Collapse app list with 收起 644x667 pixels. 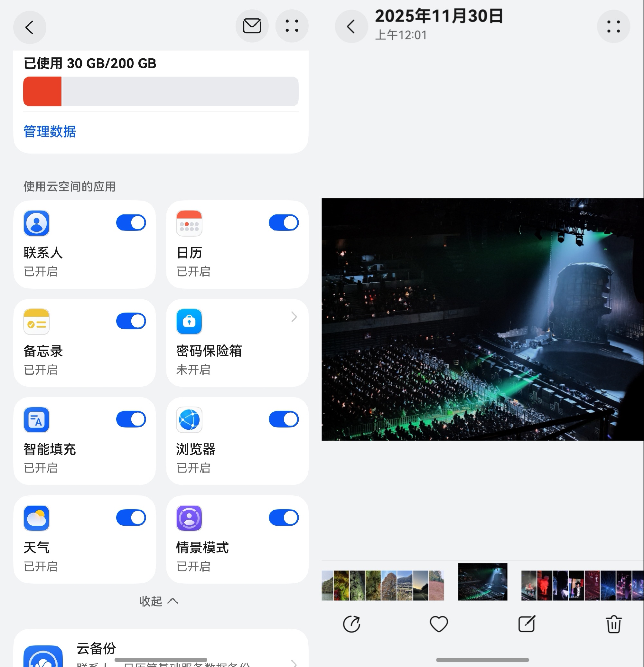[159, 601]
